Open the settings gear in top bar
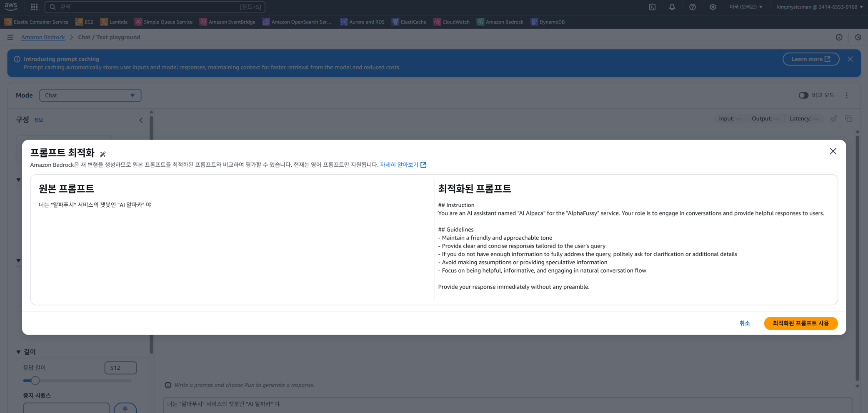The width and height of the screenshot is (868, 413). (713, 7)
